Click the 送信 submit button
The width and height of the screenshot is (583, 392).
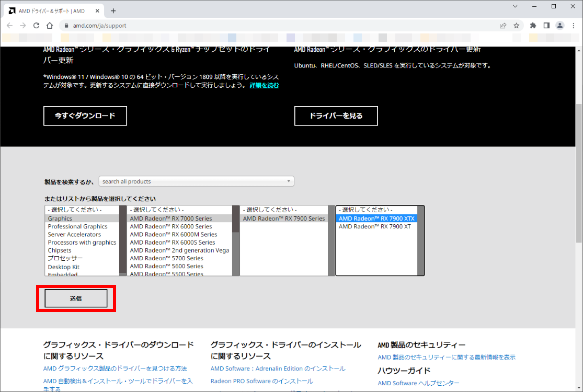pos(76,298)
